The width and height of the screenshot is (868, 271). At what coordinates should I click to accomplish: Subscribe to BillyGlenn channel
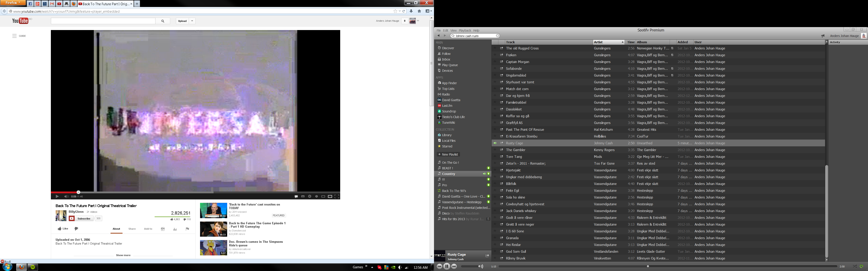pyautogui.click(x=81, y=218)
